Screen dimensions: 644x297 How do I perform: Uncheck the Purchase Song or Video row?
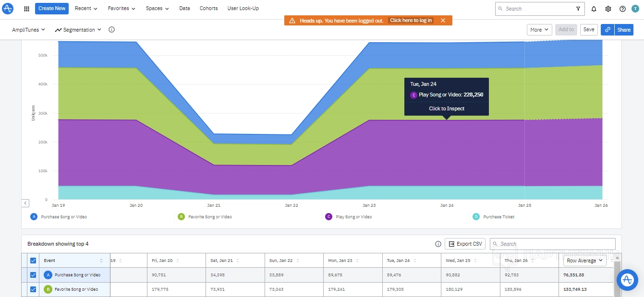(x=33, y=275)
